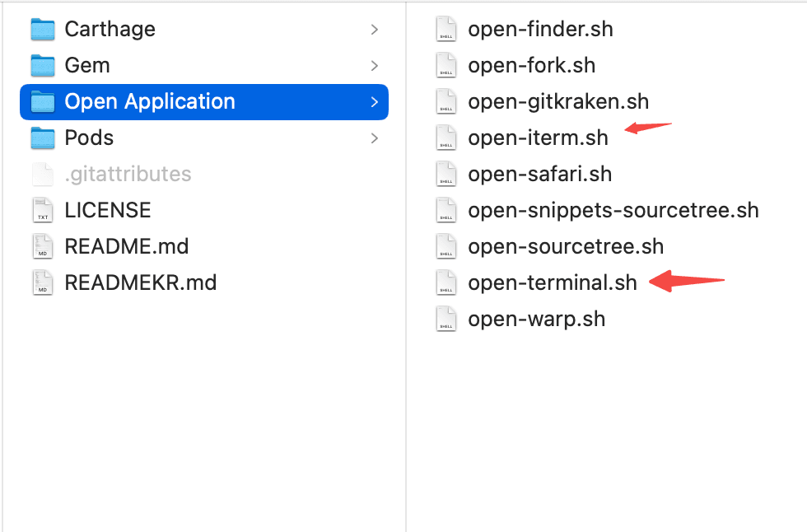Click the Gem folder icon
Image resolution: width=807 pixels, height=532 pixels.
tap(42, 66)
